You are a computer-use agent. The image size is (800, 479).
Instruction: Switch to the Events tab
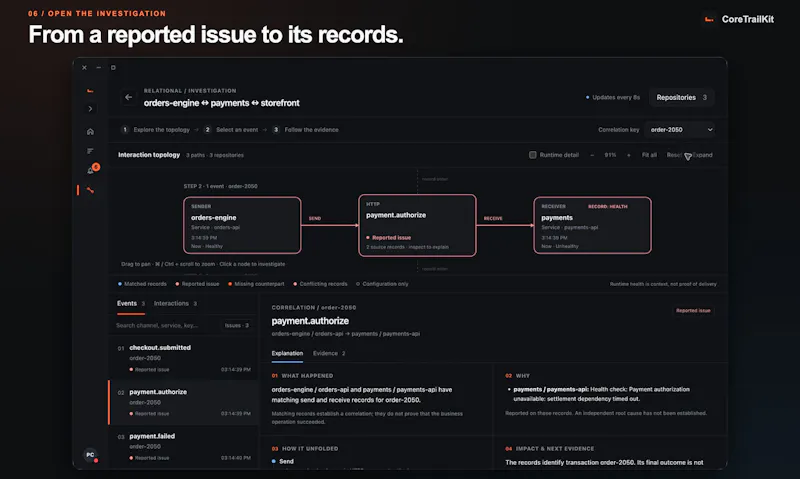131,304
